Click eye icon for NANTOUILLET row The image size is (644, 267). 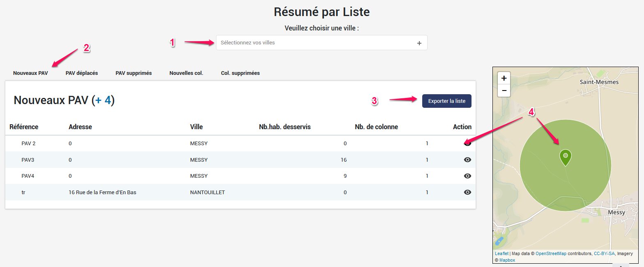467,192
